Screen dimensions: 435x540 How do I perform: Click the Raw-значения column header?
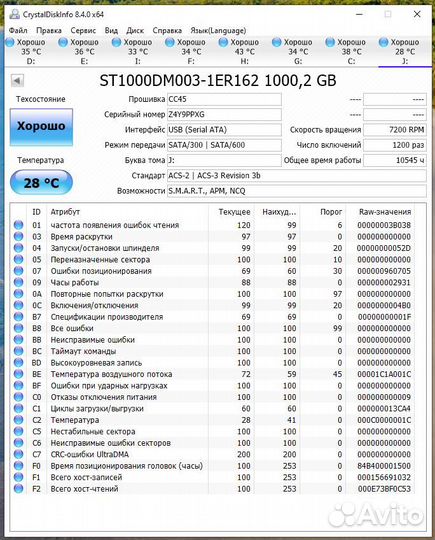(x=381, y=212)
